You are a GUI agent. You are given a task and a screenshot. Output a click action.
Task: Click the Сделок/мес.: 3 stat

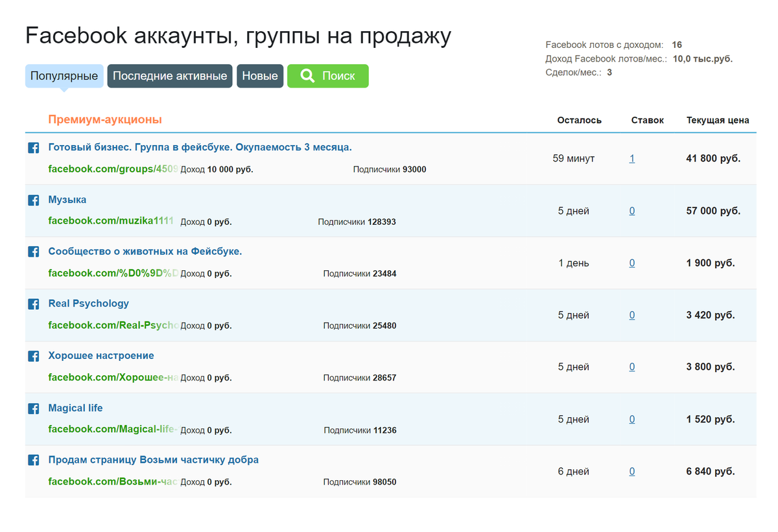(x=578, y=73)
